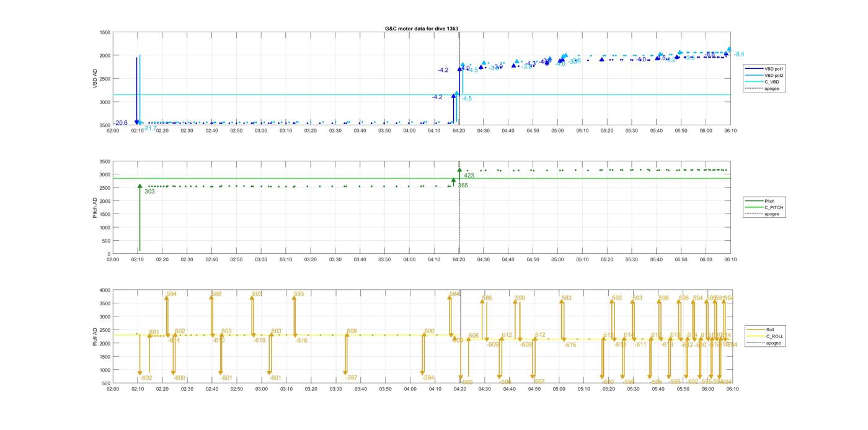This screenshot has width=868, height=430.
Task: Click the '02:00' tick under the VBD plot
Action: pos(113,131)
